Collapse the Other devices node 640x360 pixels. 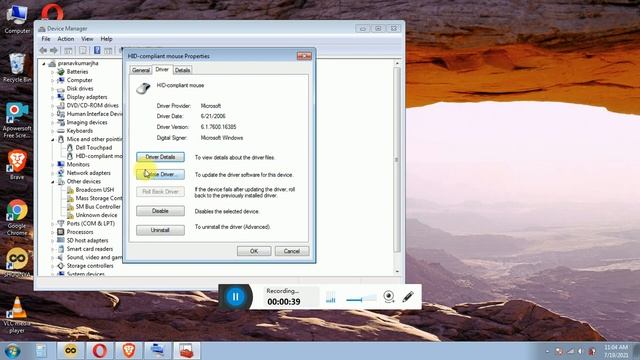click(53, 182)
